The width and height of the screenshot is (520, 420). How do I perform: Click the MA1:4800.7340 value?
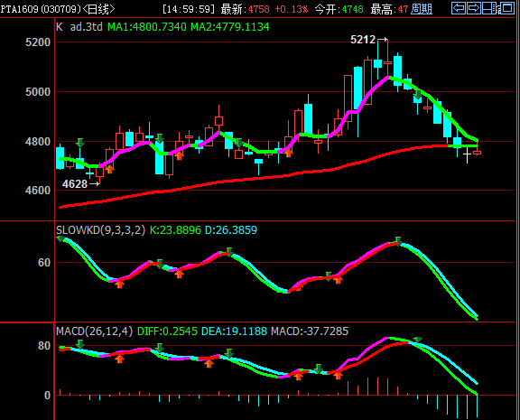(x=147, y=26)
